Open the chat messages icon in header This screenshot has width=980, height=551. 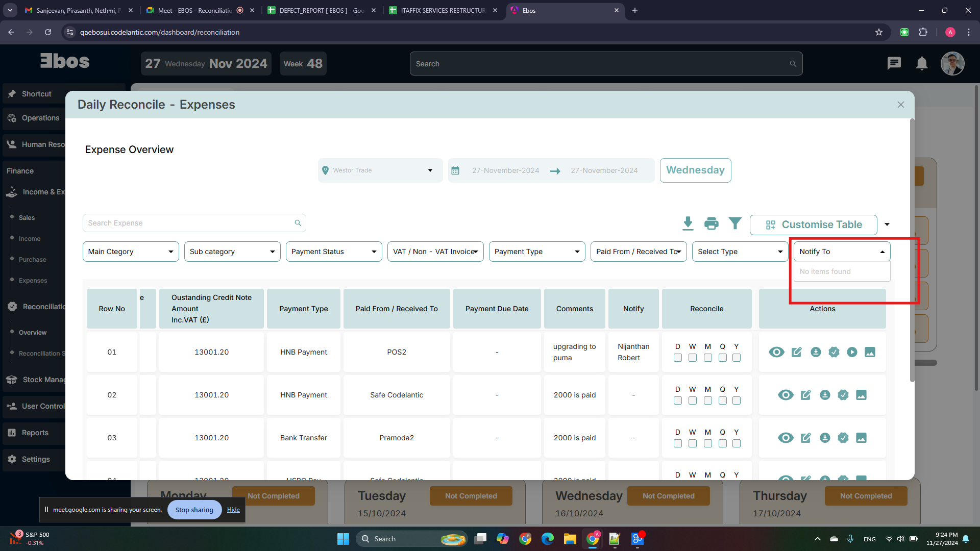pyautogui.click(x=894, y=64)
